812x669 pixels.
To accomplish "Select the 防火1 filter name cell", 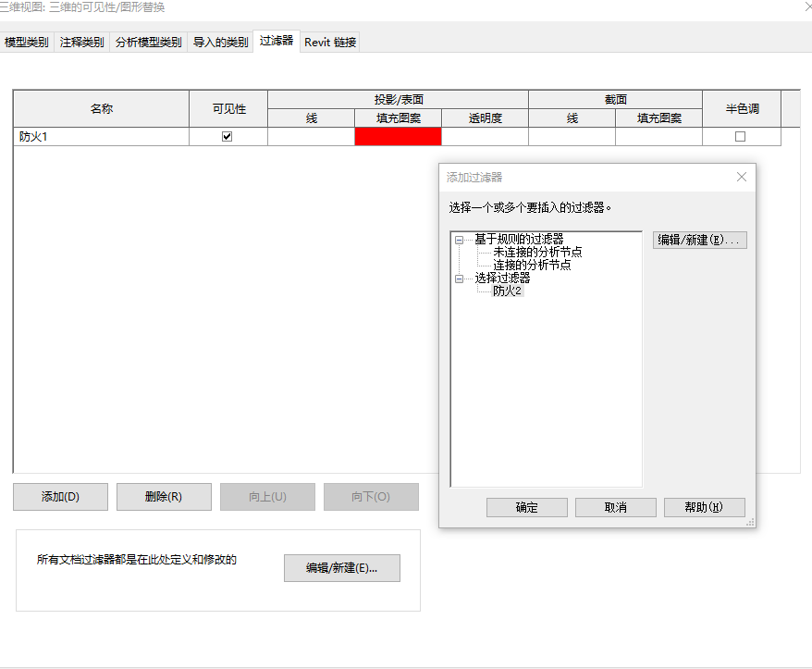I will pyautogui.click(x=102, y=137).
